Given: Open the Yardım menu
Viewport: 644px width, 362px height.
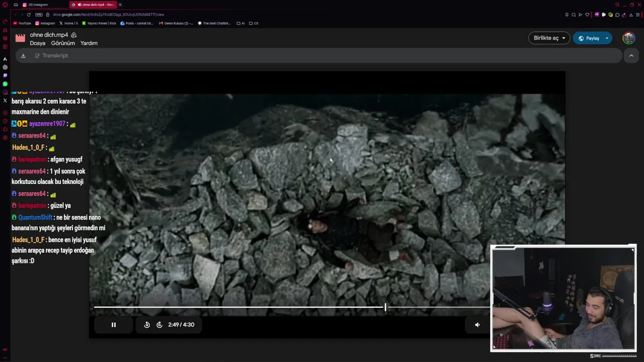Looking at the screenshot, I should tap(89, 43).
